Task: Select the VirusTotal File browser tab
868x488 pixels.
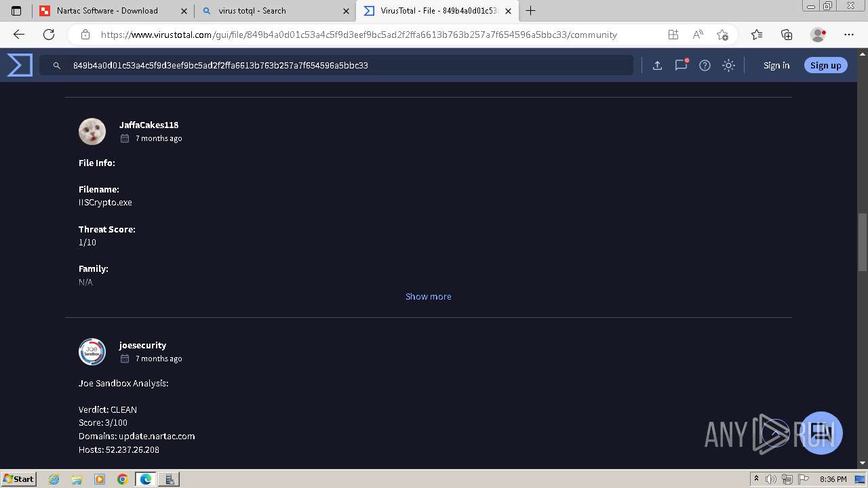Action: (437, 11)
